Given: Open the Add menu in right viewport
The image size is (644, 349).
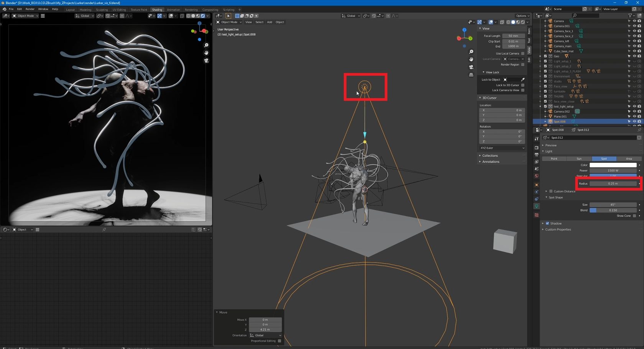Looking at the screenshot, I should pyautogui.click(x=269, y=22).
